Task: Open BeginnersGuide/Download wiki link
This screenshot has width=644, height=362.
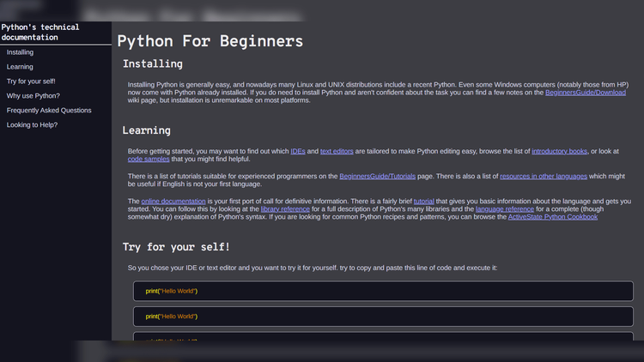Action: [586, 93]
